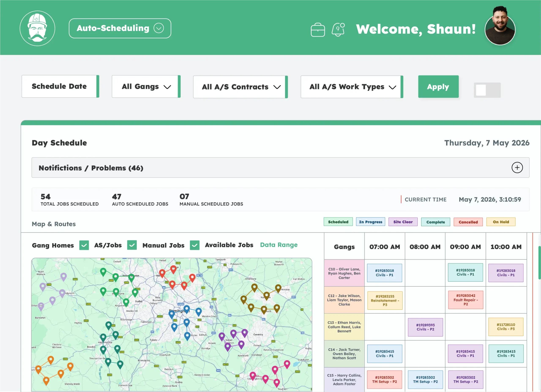Screen dimensions: 541x392
Task: Select gang C12 - Jake Wilson row
Action: click(344, 300)
